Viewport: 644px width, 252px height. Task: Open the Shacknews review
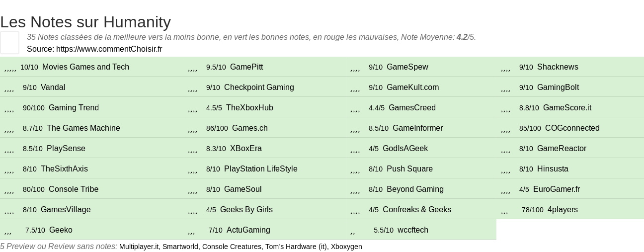pos(558,67)
